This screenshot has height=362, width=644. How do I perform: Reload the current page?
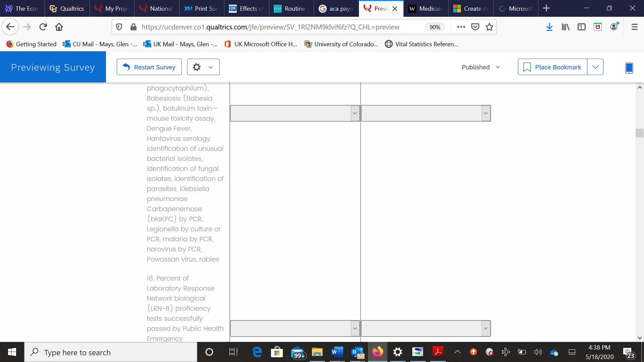tap(43, 27)
